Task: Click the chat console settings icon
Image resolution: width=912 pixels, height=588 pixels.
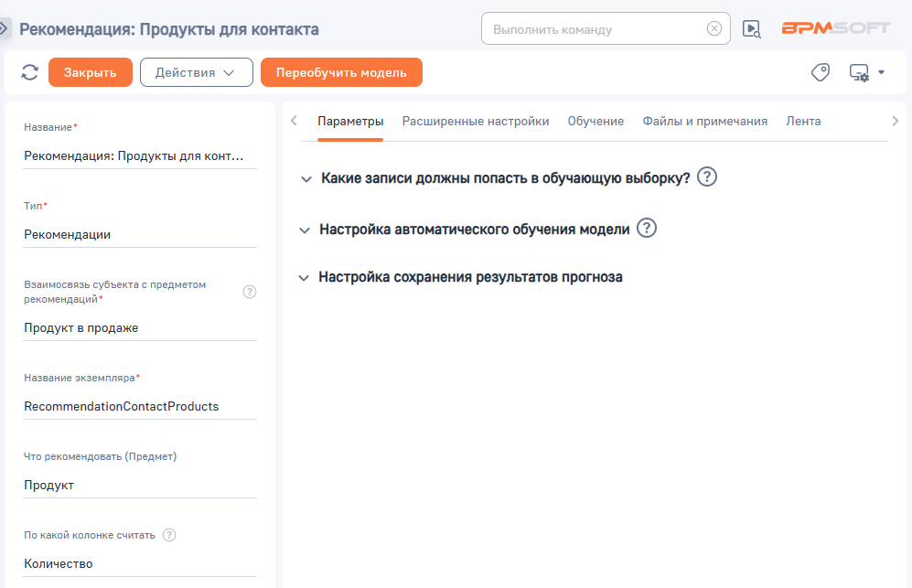Action: (857, 71)
